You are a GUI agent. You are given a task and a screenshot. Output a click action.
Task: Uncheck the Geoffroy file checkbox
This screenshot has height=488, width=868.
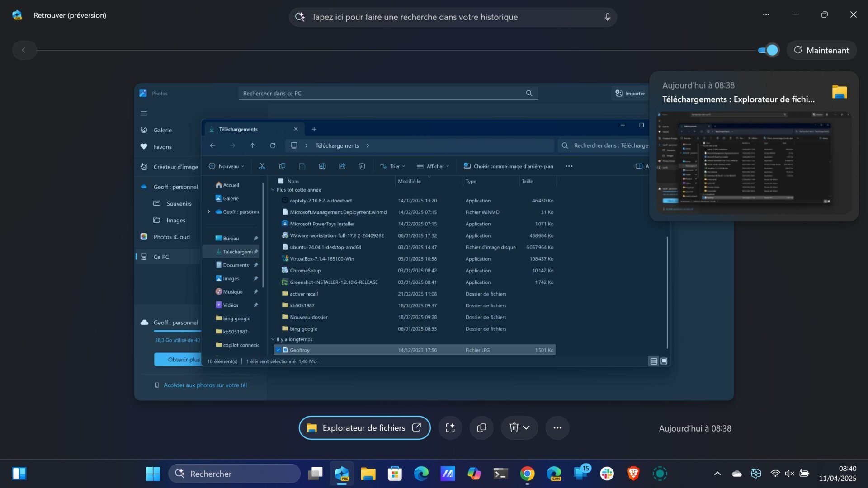tap(278, 350)
